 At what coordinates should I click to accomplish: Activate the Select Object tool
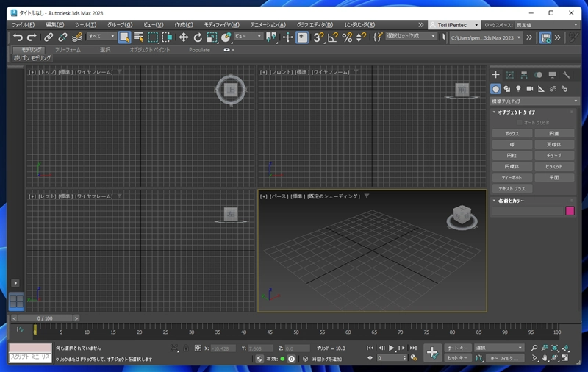click(124, 37)
